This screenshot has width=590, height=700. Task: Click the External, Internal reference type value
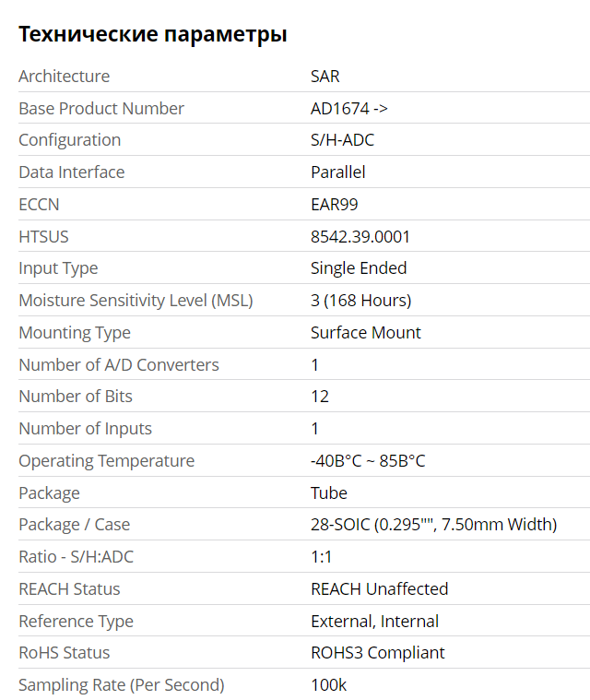pyautogui.click(x=374, y=622)
